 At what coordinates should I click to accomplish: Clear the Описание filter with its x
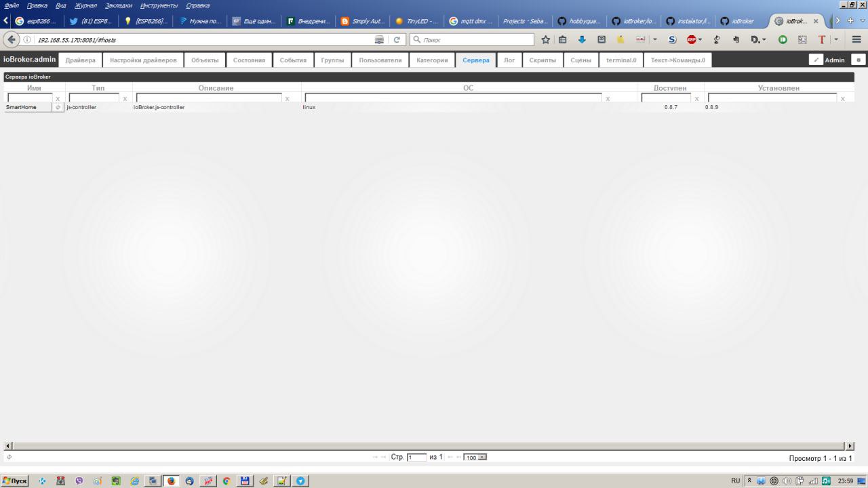point(287,99)
